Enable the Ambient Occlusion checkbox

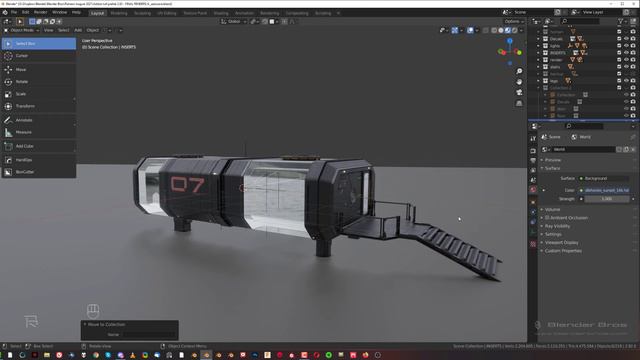(x=547, y=218)
